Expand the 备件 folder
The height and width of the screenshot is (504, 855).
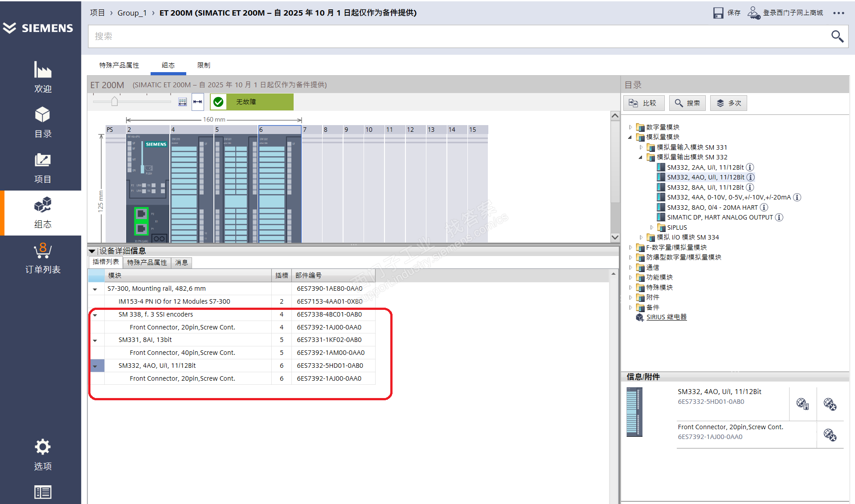coord(630,308)
